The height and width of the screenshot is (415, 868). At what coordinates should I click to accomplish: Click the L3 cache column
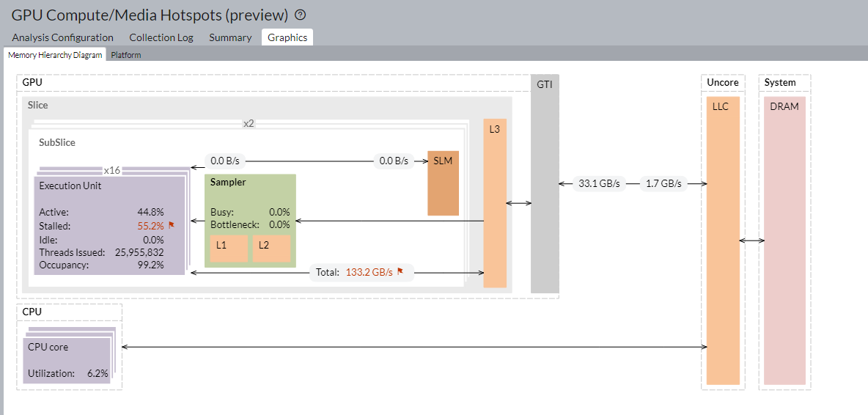(495, 203)
